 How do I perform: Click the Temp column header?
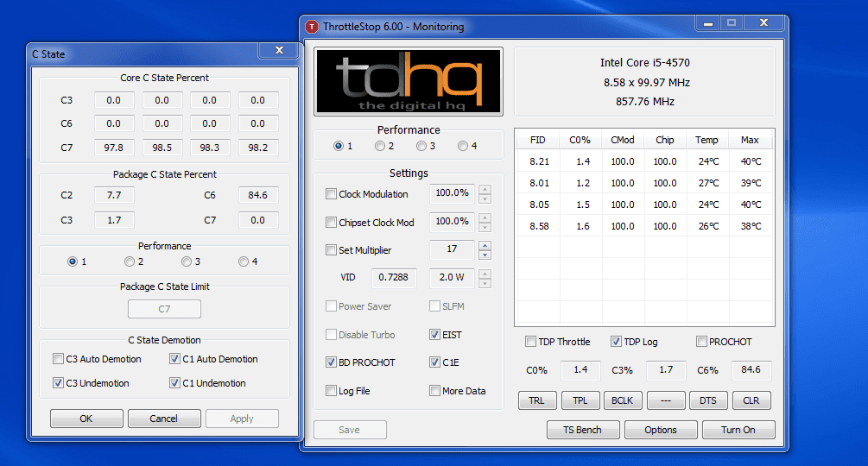(706, 140)
